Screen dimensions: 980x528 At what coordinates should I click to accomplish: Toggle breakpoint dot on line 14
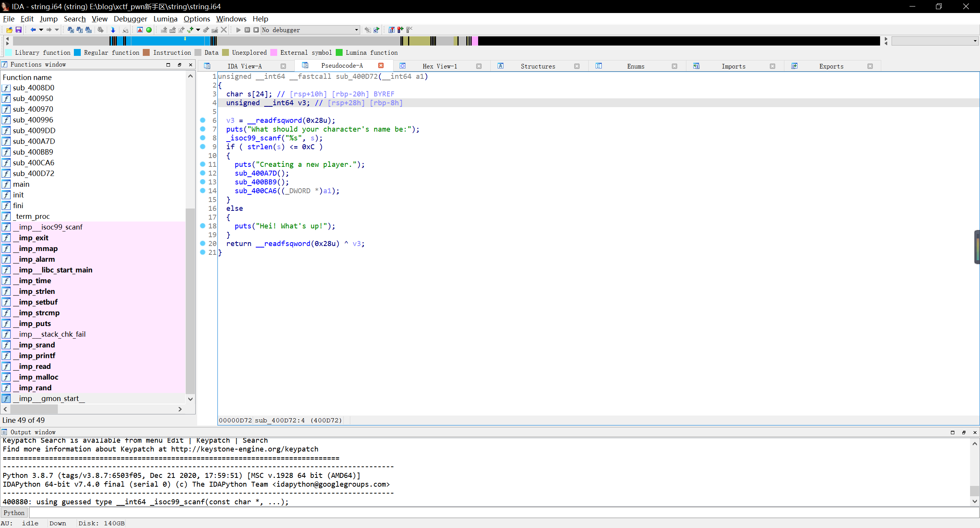(x=203, y=191)
